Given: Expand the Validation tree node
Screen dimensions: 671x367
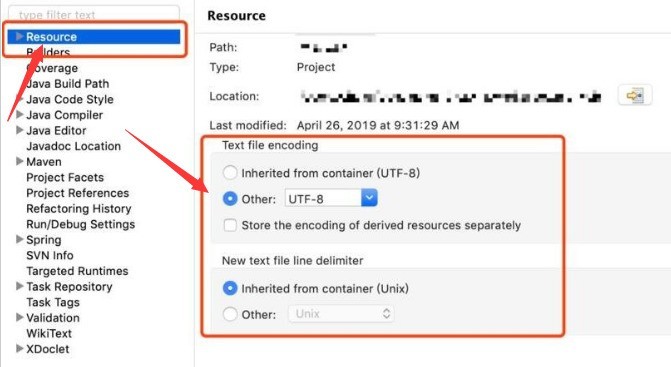Looking at the screenshot, I should tap(19, 317).
